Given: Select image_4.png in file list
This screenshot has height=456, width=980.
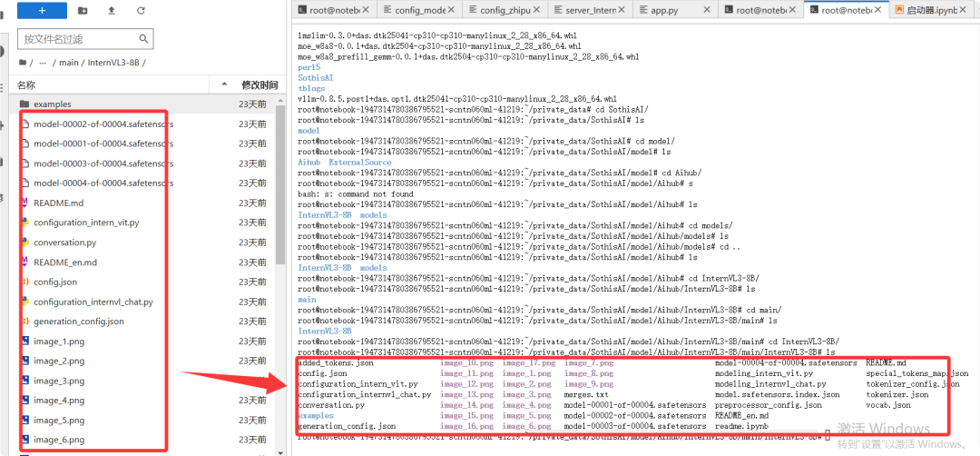Looking at the screenshot, I should tap(59, 401).
